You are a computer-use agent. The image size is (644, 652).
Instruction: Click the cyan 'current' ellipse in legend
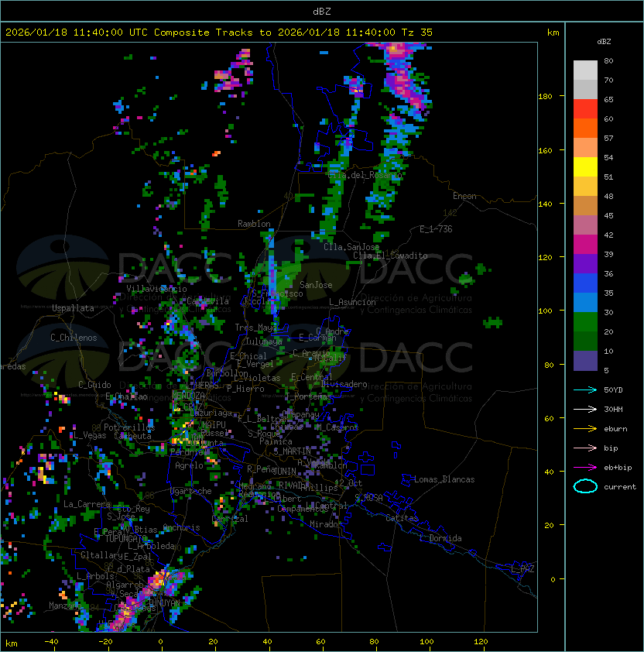coord(585,486)
